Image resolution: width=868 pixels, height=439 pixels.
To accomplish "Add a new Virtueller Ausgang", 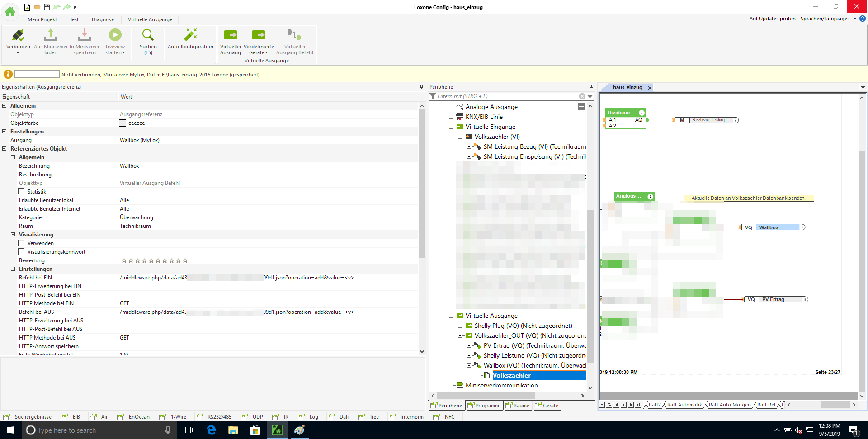I will [x=231, y=36].
